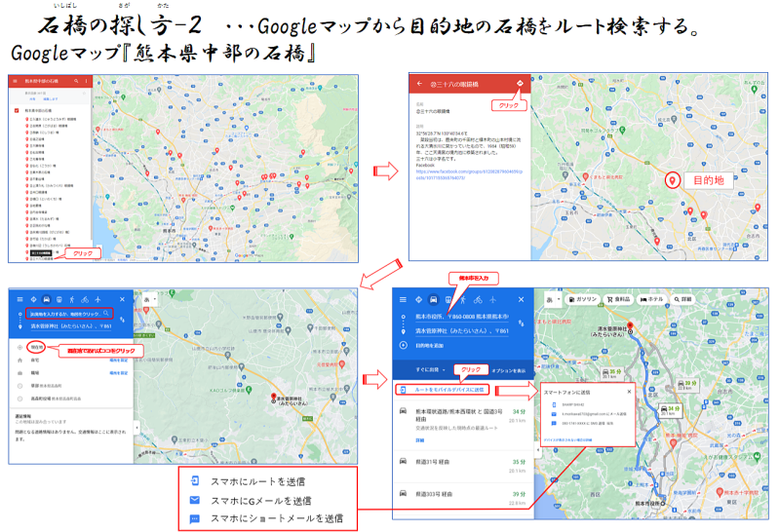Collapse route results side panel arrow
779x532 pixels.
[x=537, y=450]
